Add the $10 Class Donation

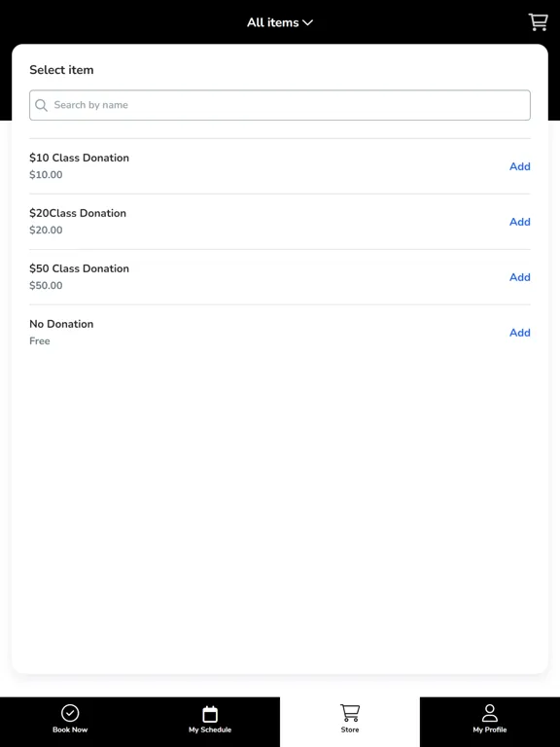pos(520,166)
